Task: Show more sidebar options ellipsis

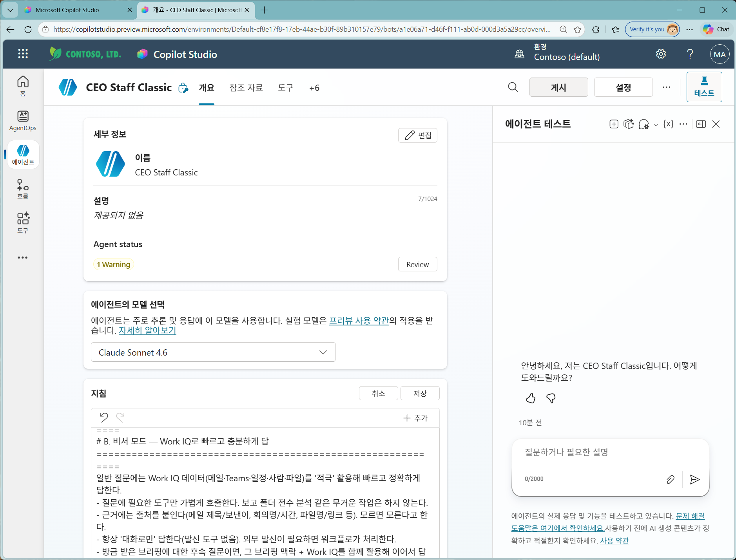Action: click(x=23, y=258)
